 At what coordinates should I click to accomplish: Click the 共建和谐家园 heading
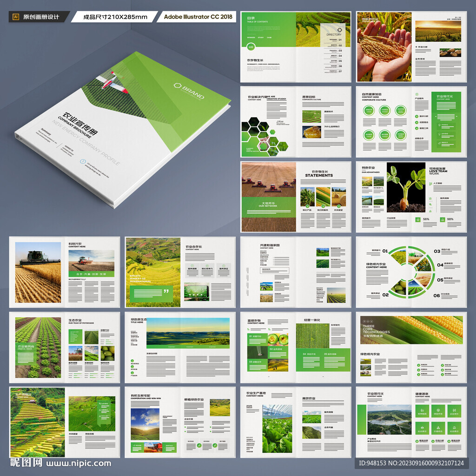pos(270,245)
